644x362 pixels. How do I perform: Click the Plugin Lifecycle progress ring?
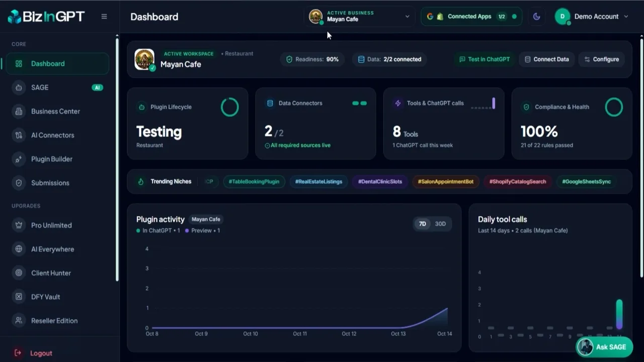tap(230, 107)
